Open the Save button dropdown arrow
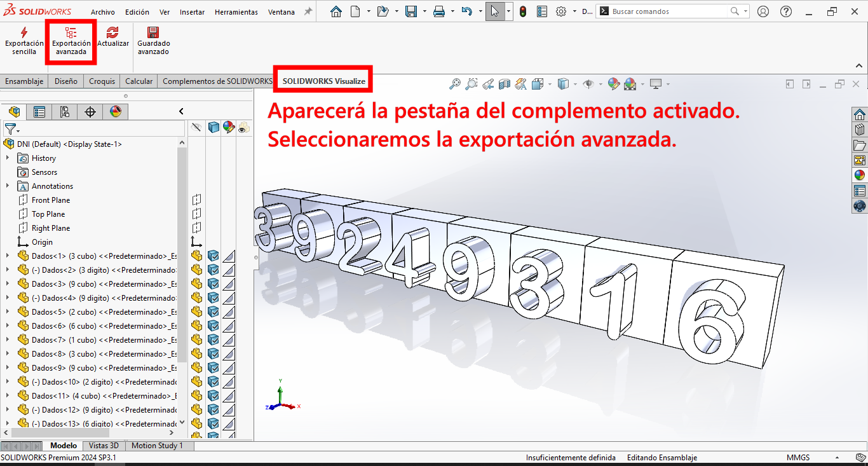 tap(423, 11)
